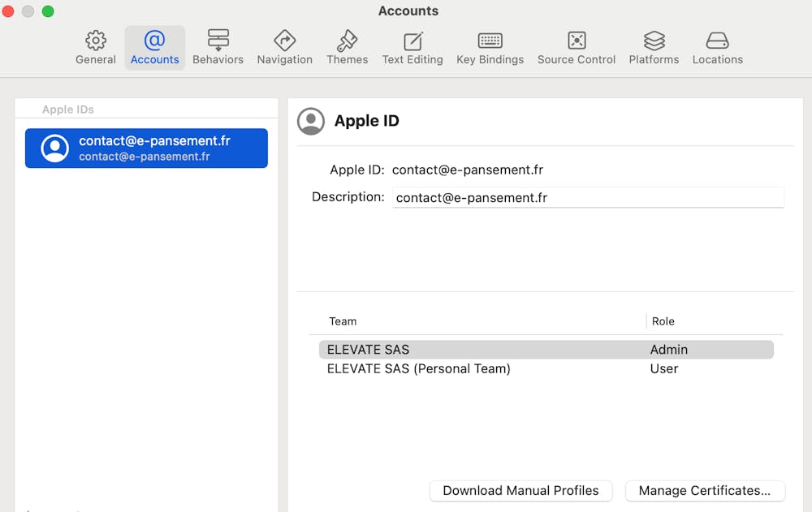Click the Apple ID profile avatar icon

[x=311, y=121]
